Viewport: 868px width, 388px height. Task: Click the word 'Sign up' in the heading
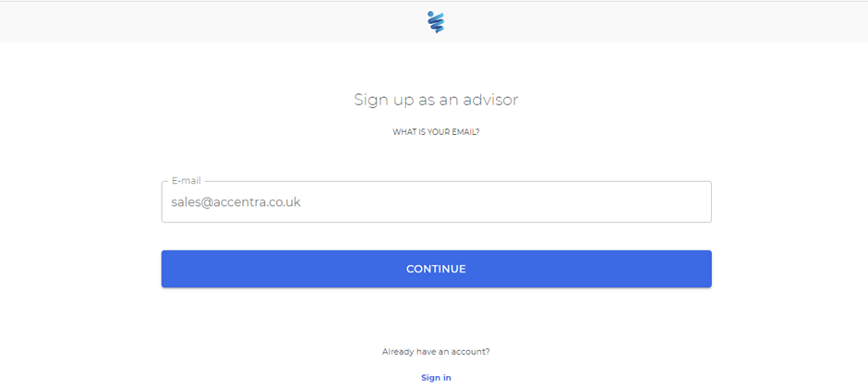click(x=378, y=101)
